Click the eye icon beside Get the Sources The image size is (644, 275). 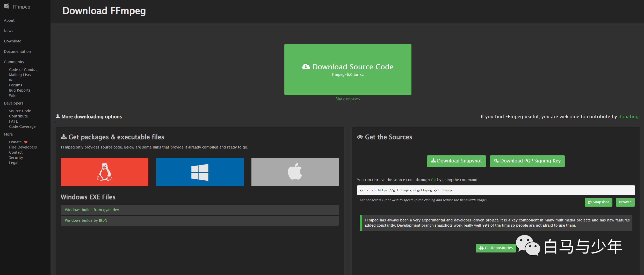[360, 137]
